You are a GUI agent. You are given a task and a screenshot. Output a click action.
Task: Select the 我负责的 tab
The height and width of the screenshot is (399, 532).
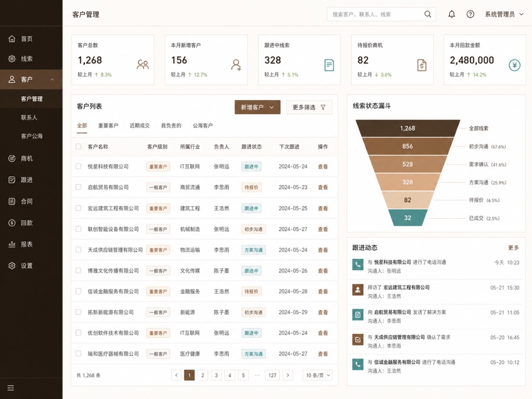click(x=171, y=125)
